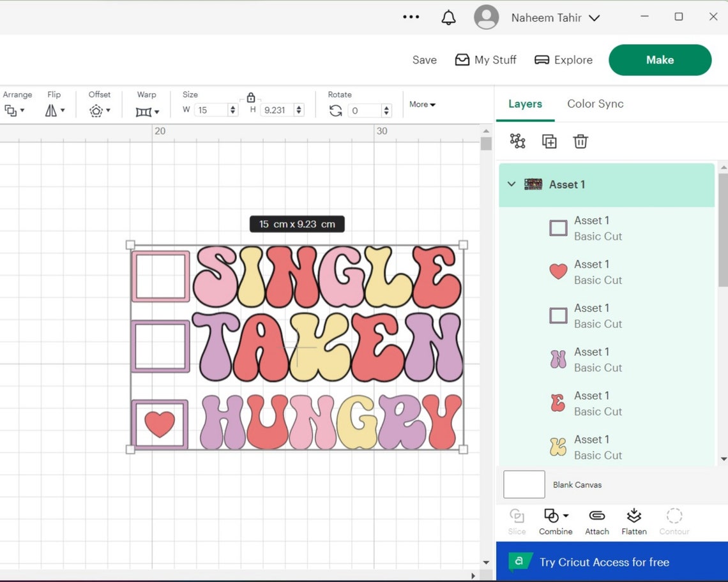This screenshot has width=728, height=582.
Task: Group the selected layers
Action: click(517, 141)
